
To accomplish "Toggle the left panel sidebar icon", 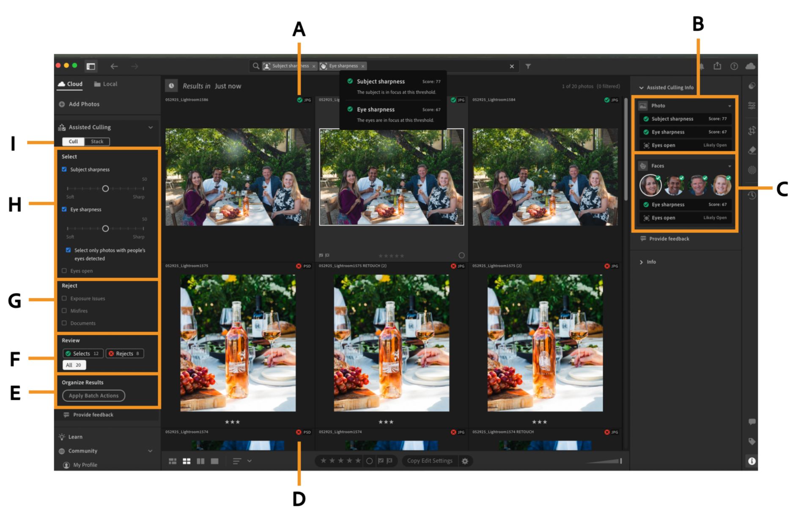I will tap(91, 66).
